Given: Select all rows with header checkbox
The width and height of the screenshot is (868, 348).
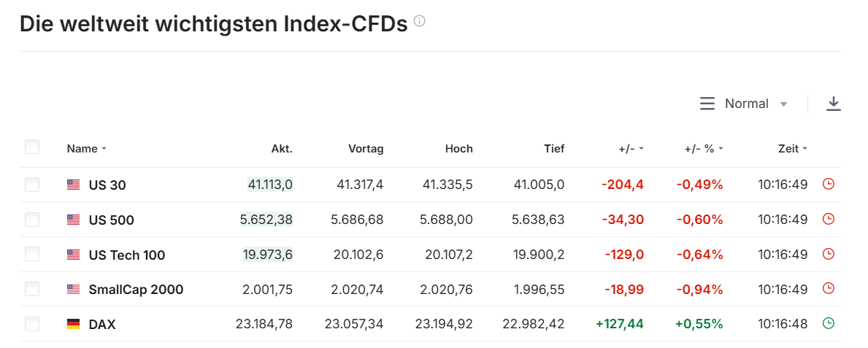Looking at the screenshot, I should click(x=32, y=147).
